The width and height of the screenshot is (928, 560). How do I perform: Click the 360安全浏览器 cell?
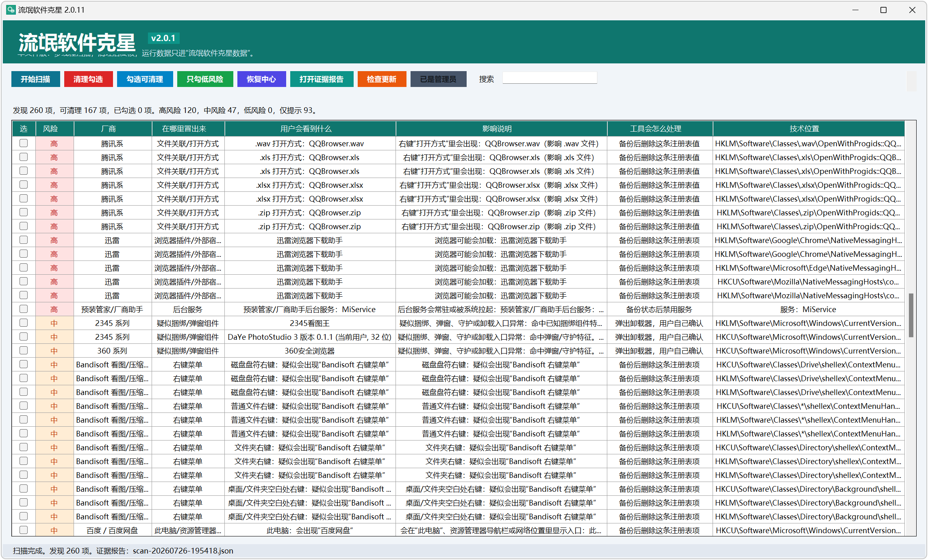tap(310, 351)
